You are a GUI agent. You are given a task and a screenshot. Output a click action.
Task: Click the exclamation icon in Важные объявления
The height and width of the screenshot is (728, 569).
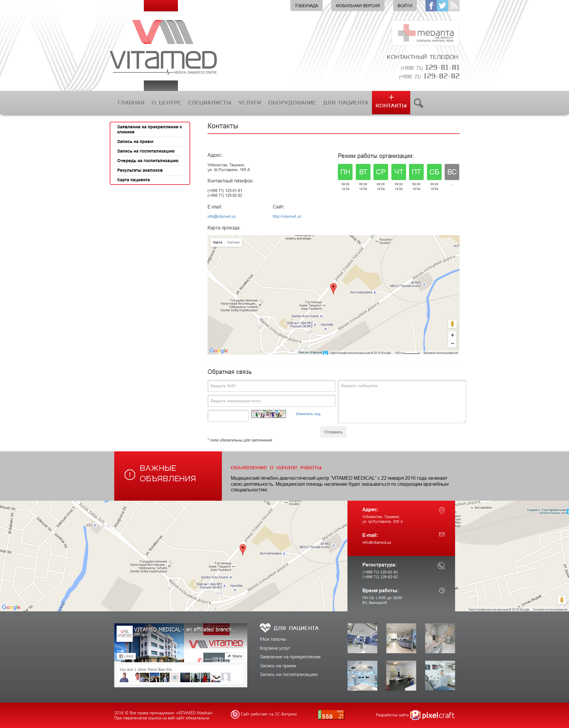129,474
